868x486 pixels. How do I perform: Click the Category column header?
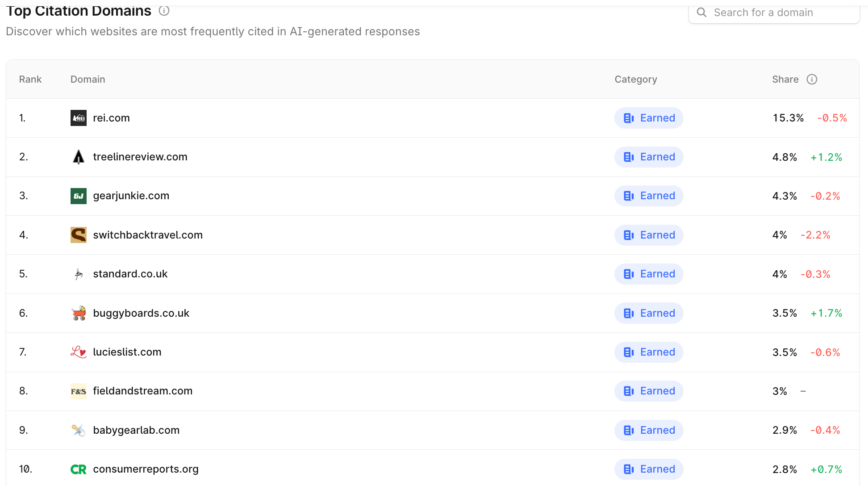click(635, 79)
